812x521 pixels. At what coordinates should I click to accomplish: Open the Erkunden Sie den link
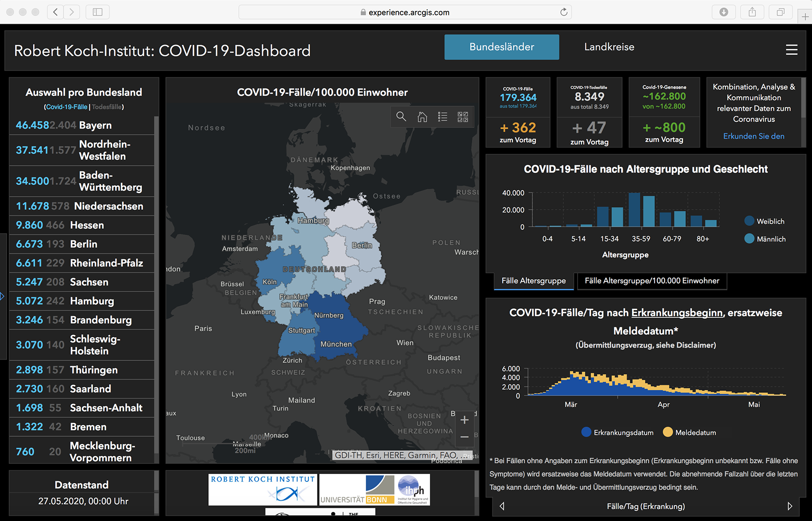(754, 136)
